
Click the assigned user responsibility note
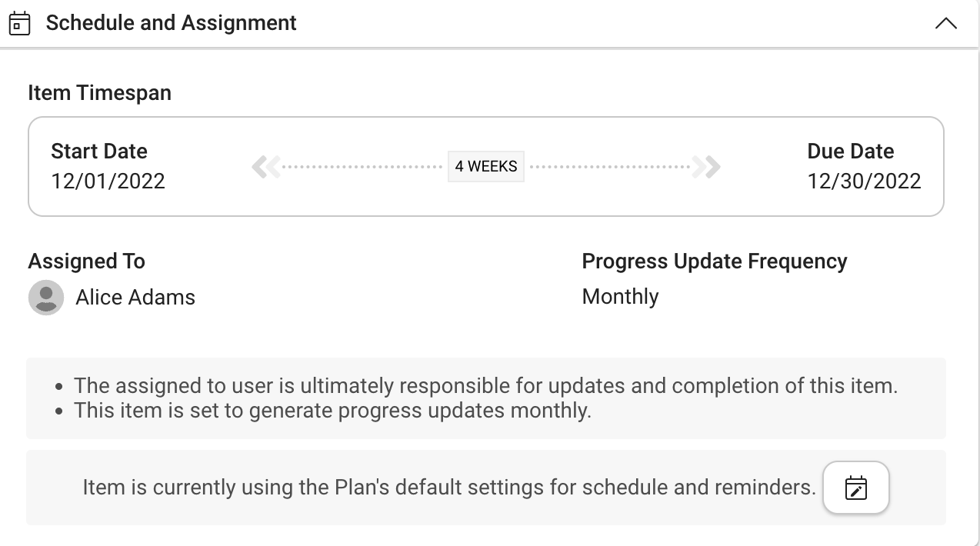(485, 385)
